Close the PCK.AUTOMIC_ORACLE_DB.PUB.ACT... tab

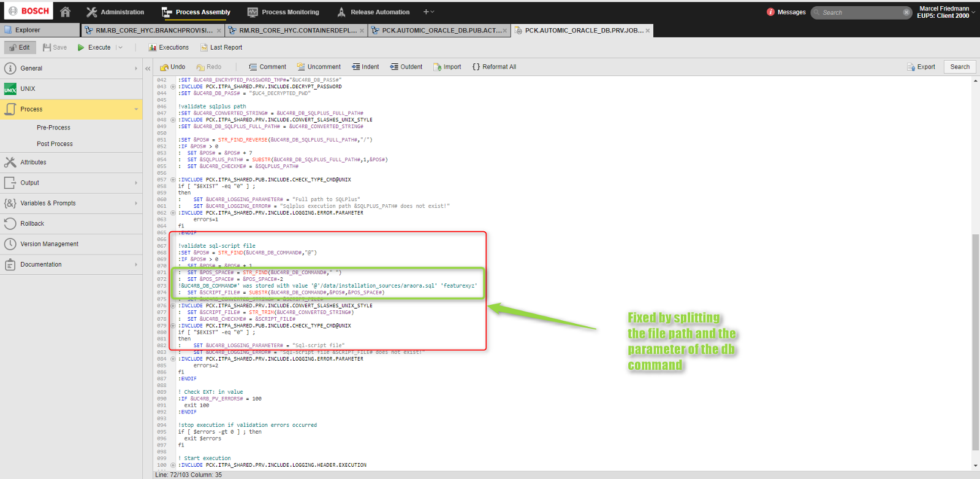(505, 30)
